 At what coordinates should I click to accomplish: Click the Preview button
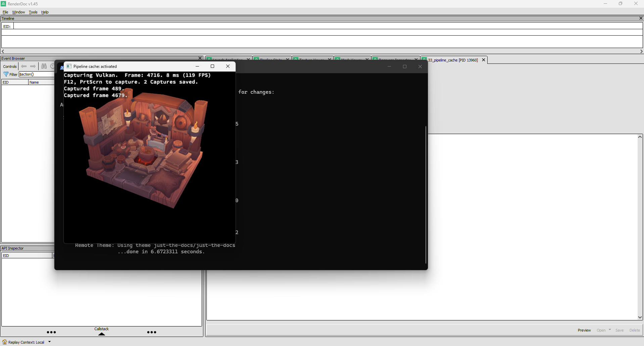584,330
